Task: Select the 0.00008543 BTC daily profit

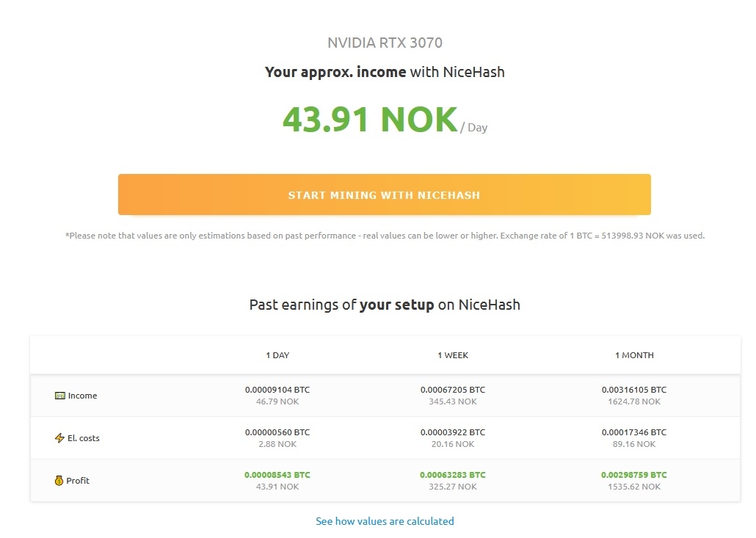Action: click(277, 475)
